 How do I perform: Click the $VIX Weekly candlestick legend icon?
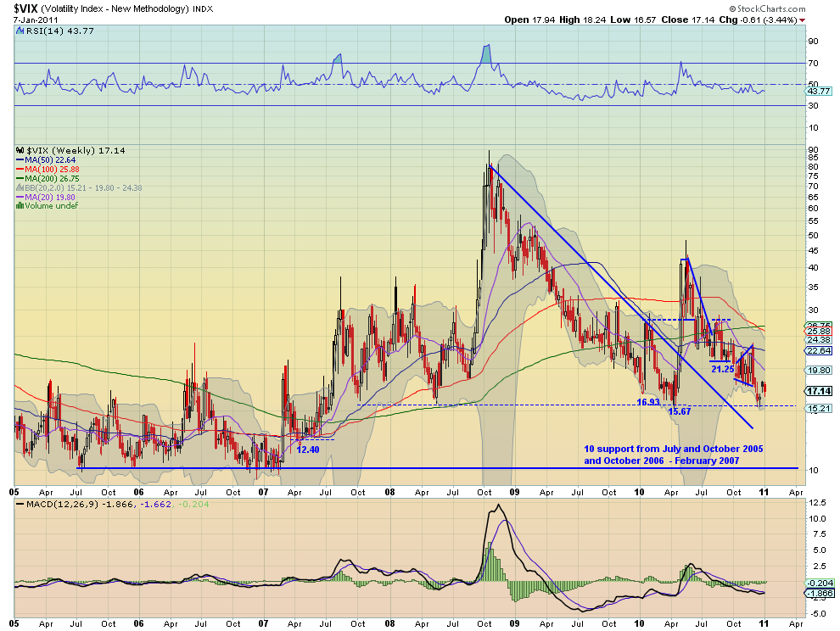click(20, 150)
